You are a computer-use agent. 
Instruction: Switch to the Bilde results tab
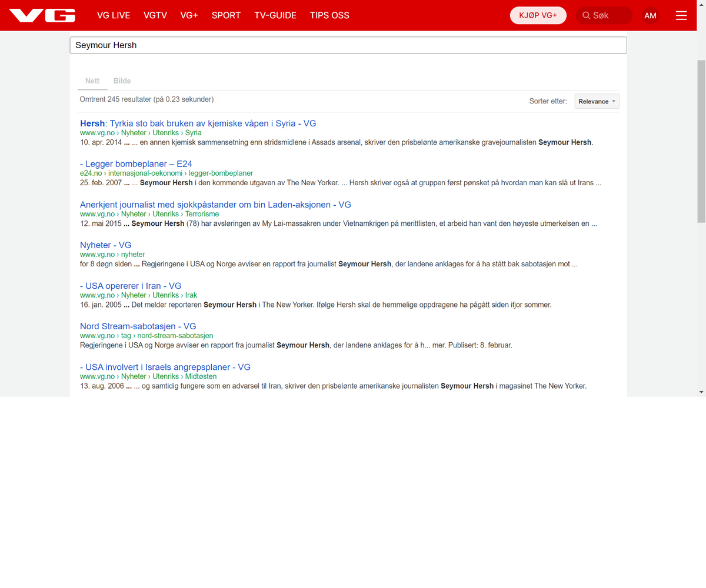[122, 81]
